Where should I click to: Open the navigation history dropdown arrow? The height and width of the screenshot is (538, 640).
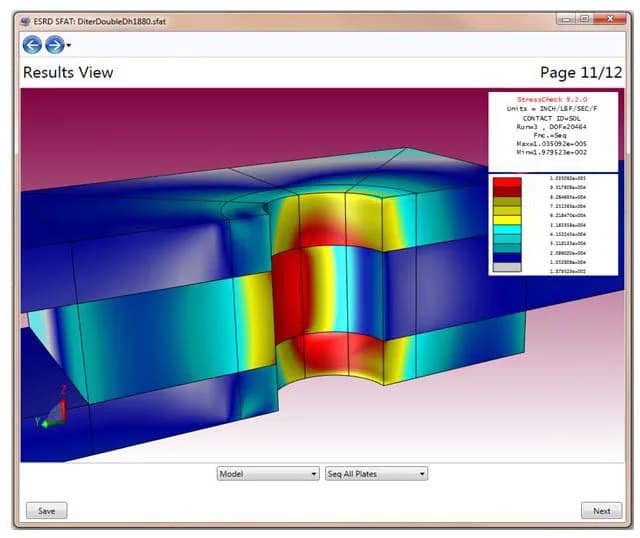coord(68,46)
